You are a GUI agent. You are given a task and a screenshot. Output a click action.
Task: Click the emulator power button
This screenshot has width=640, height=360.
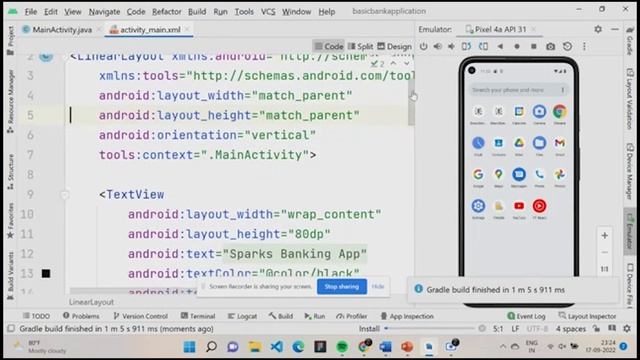424,47
